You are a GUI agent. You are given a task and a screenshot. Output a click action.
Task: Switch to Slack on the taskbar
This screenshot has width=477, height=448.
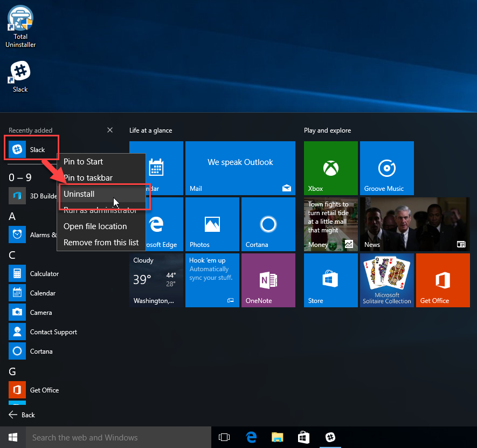coord(330,437)
